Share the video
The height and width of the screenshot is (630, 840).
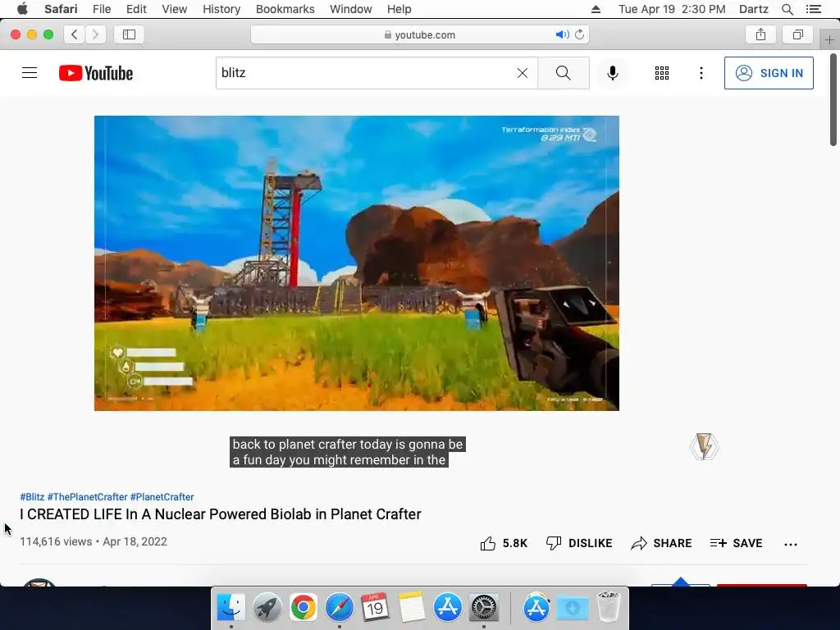[661, 543]
